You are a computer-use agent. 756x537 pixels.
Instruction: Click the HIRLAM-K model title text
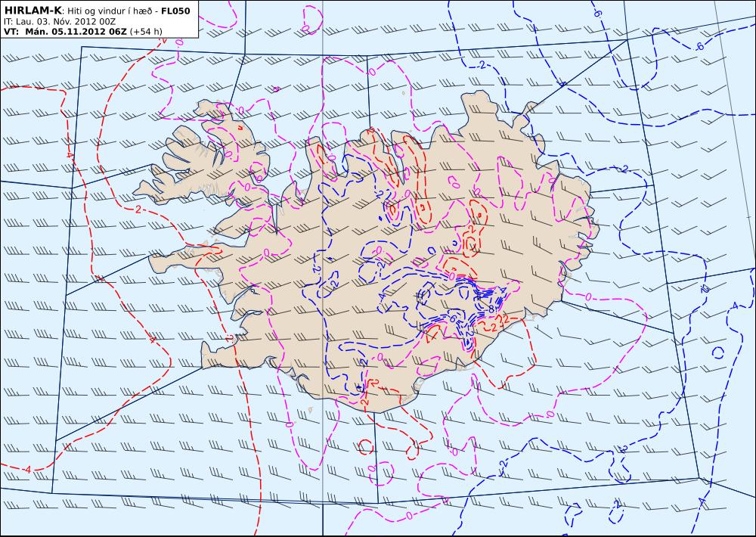click(33, 11)
